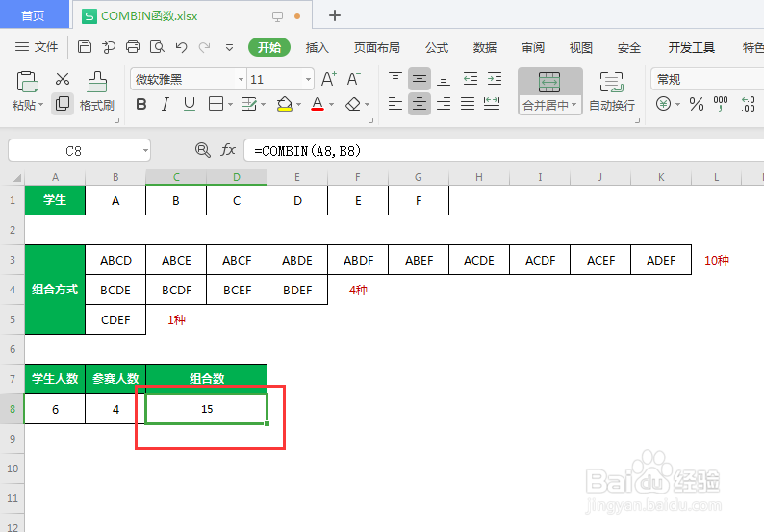Go to 首页 home tab
Image resolution: width=764 pixels, height=532 pixels.
[x=34, y=14]
